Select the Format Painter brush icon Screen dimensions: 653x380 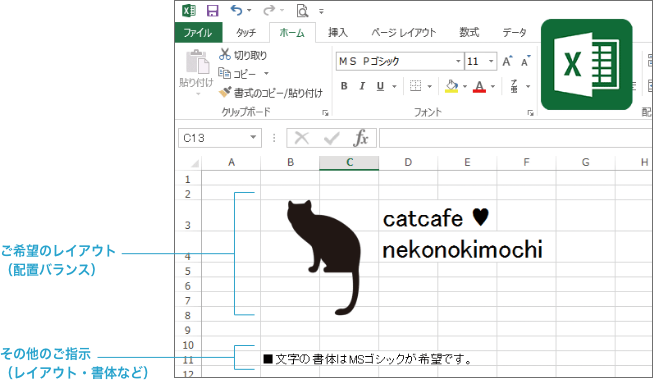click(225, 92)
